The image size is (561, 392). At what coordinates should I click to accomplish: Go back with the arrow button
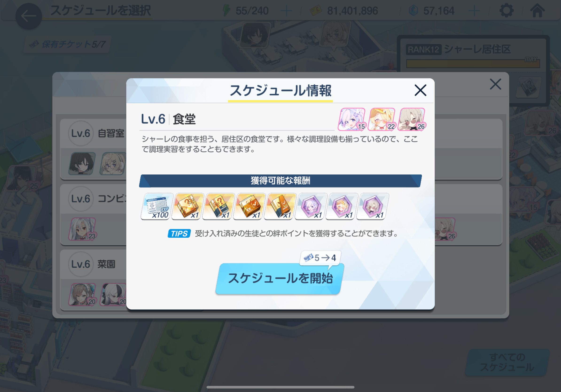(x=29, y=16)
